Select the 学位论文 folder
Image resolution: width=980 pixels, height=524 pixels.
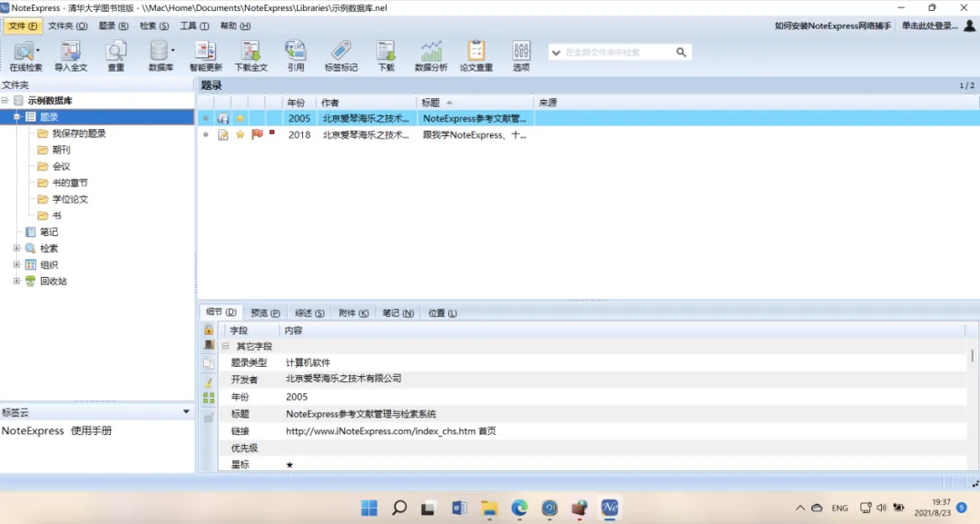(x=70, y=199)
